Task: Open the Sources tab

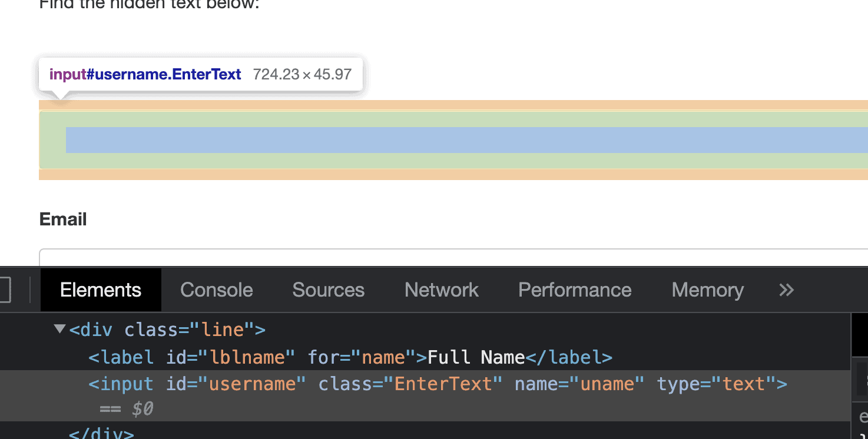Action: (327, 290)
